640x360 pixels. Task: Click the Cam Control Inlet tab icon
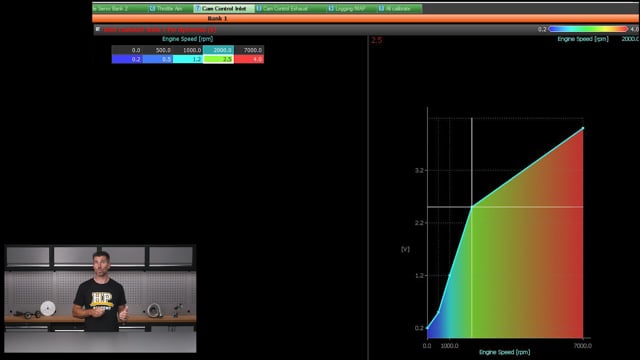click(197, 8)
